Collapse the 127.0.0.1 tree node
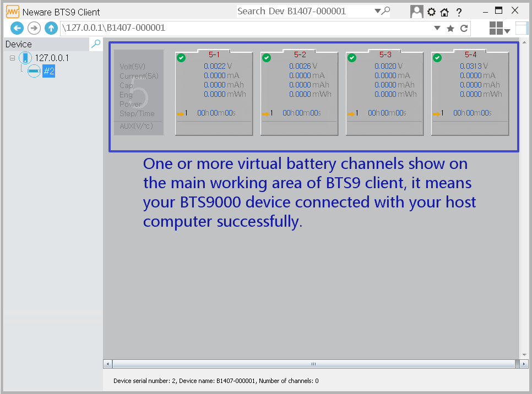 [12, 58]
